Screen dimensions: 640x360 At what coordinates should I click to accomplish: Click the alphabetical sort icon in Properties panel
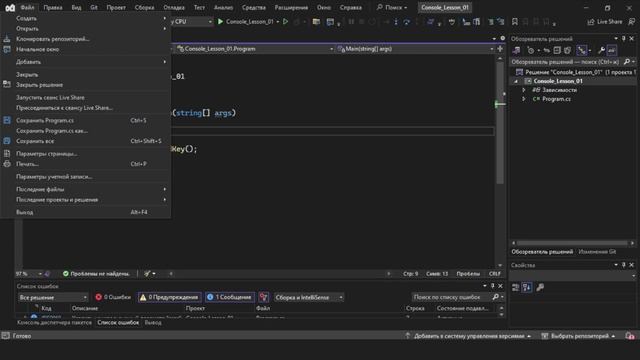[527, 287]
